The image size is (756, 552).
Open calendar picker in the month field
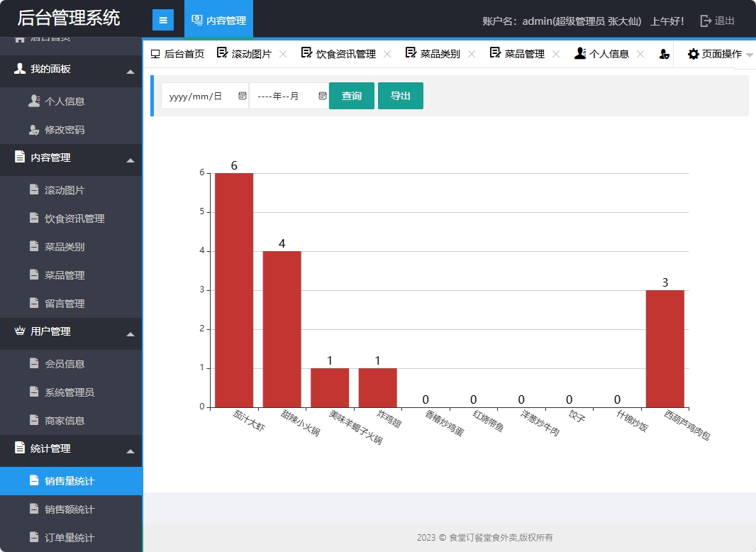(323, 96)
